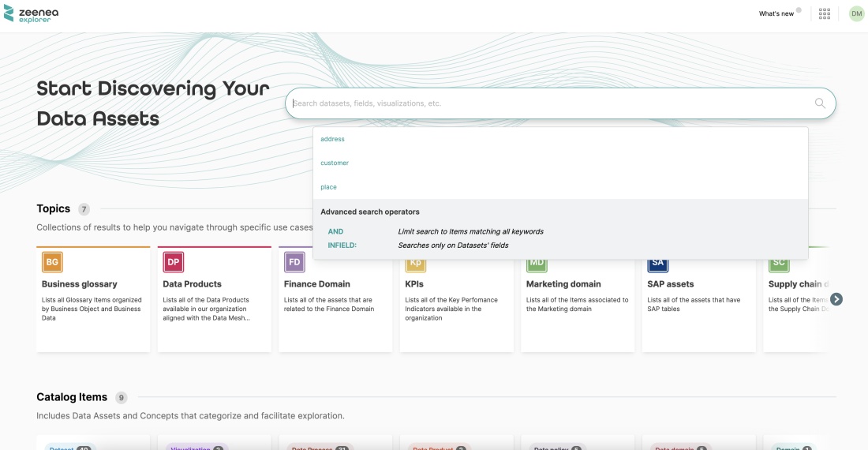Image resolution: width=868 pixels, height=450 pixels.
Task: Insert the AND search operator
Action: tap(335, 231)
